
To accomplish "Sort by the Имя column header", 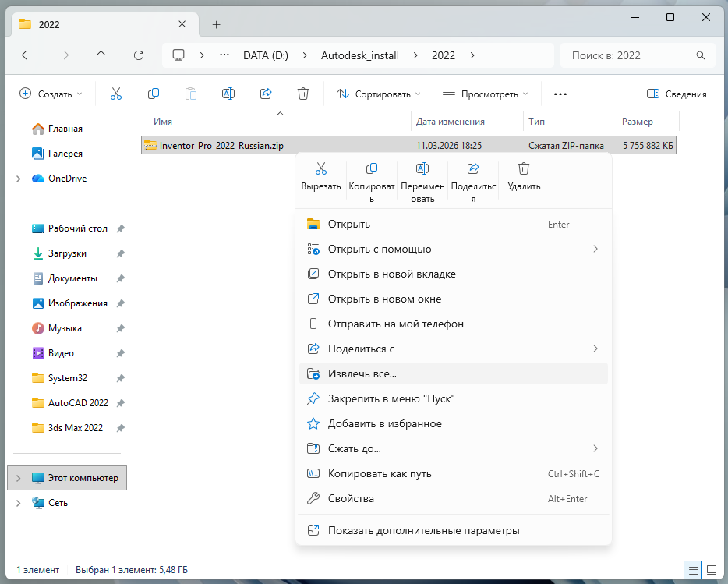I will click(x=276, y=122).
